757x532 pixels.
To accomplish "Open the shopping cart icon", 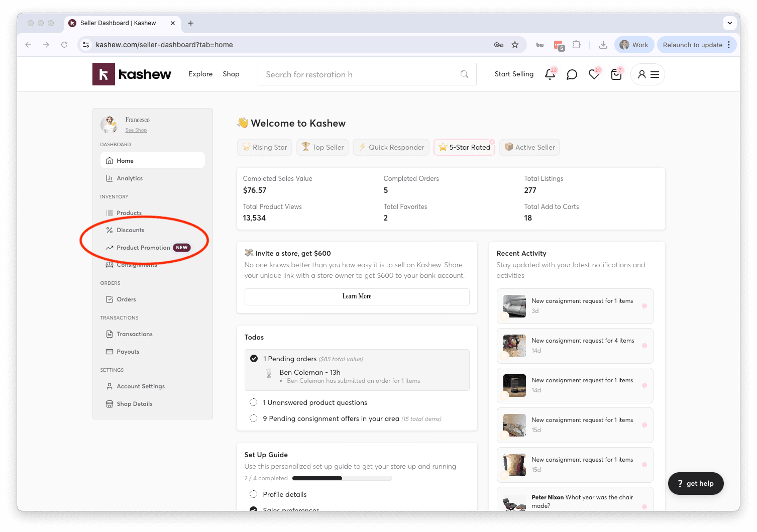I will [616, 74].
